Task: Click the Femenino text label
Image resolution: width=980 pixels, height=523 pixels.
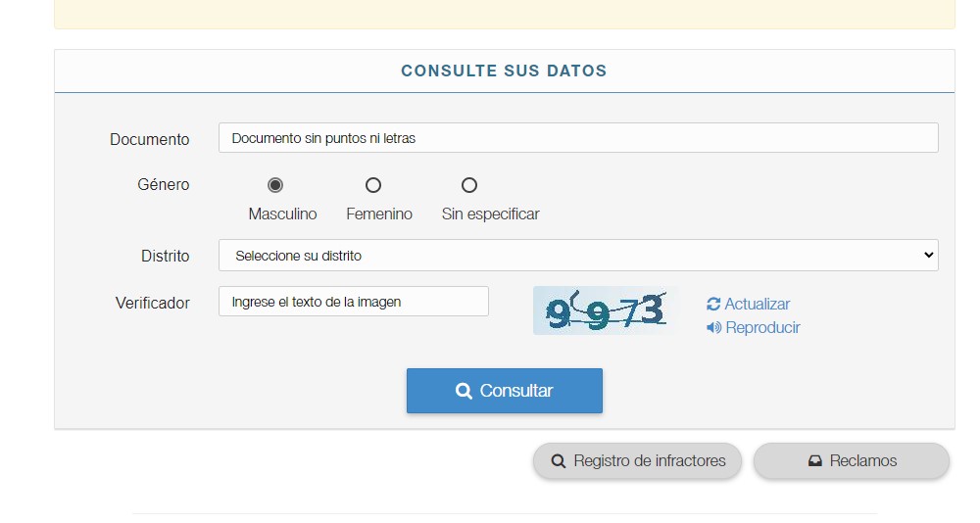Action: click(379, 214)
